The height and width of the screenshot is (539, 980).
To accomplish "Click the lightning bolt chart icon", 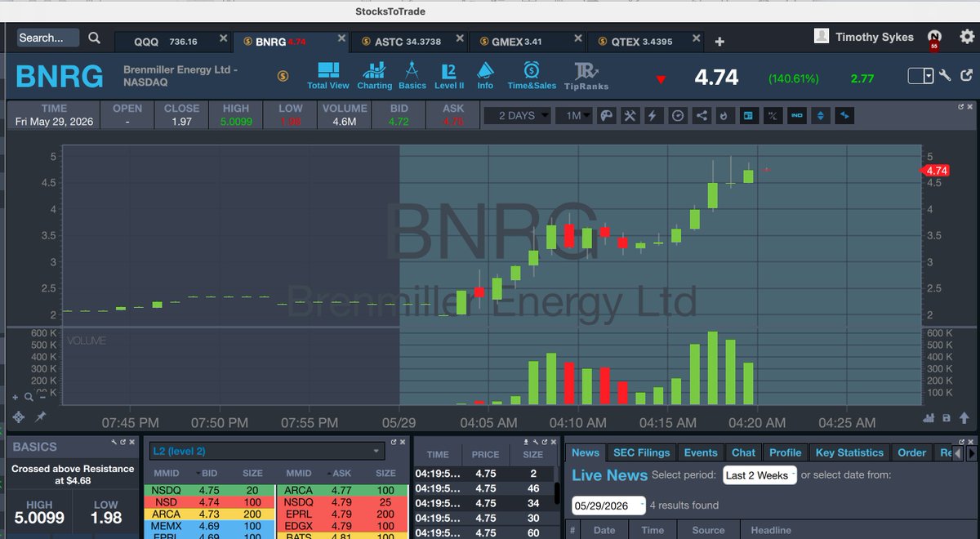I will pos(653,116).
